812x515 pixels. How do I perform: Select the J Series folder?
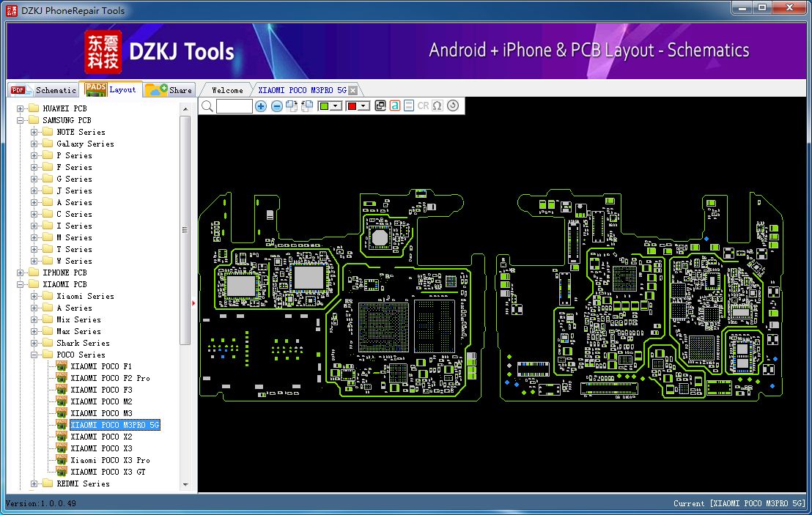point(74,190)
